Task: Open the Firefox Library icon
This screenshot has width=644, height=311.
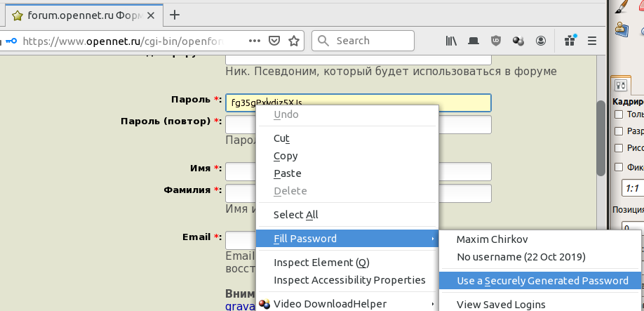Action: [x=451, y=41]
